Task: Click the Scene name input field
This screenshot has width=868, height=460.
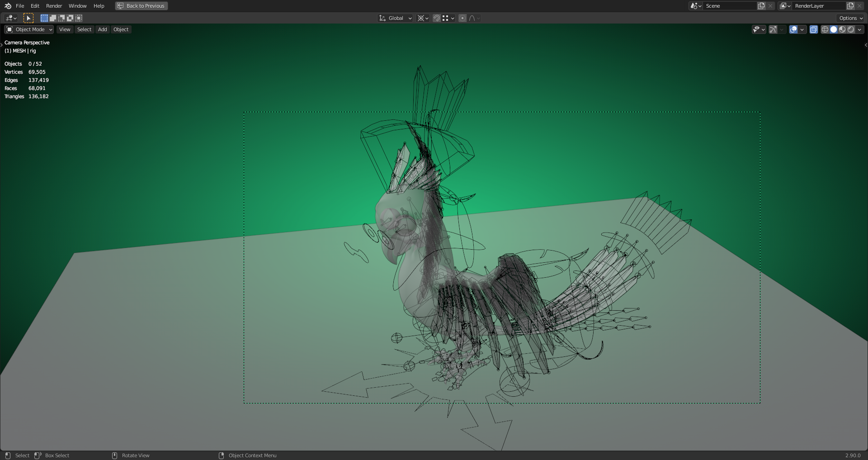Action: [730, 6]
